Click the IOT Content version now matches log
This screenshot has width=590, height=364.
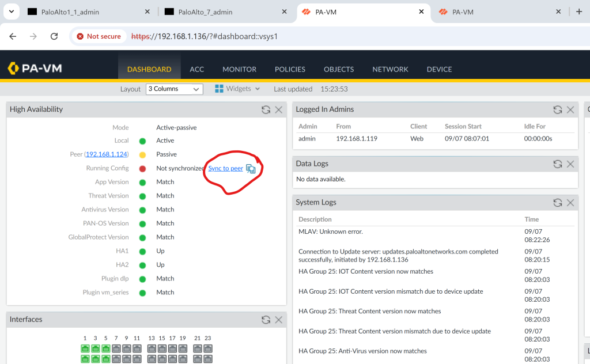[x=366, y=271]
